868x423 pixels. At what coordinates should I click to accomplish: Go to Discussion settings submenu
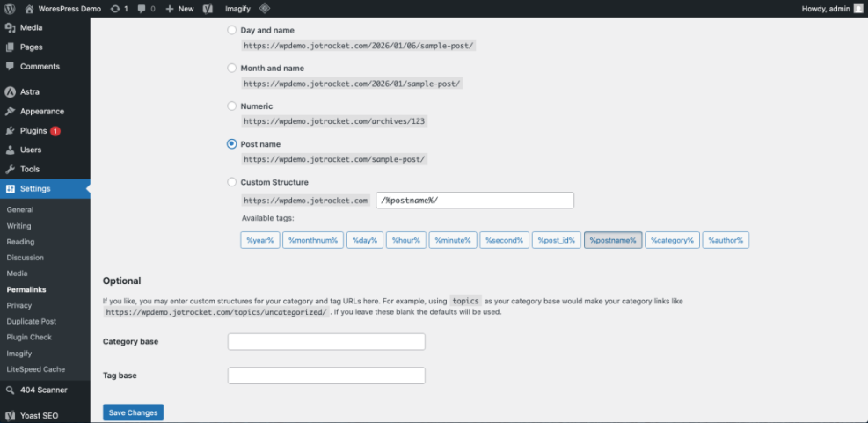tap(25, 258)
